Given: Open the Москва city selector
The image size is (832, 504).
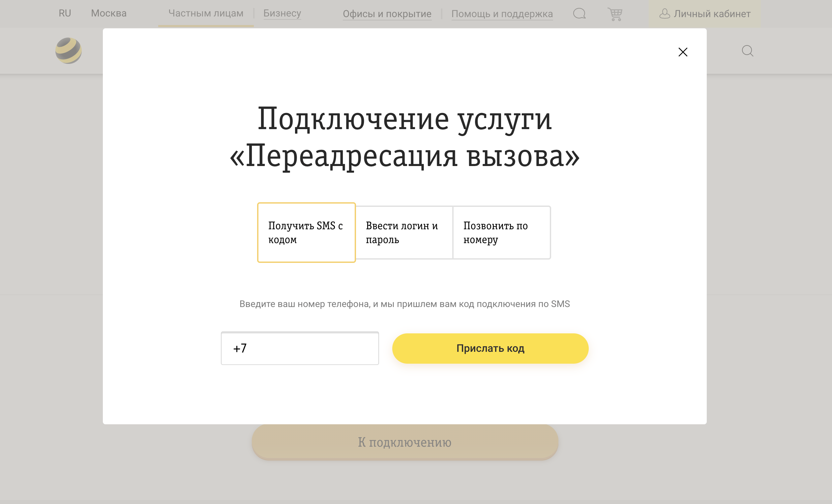Looking at the screenshot, I should (109, 14).
